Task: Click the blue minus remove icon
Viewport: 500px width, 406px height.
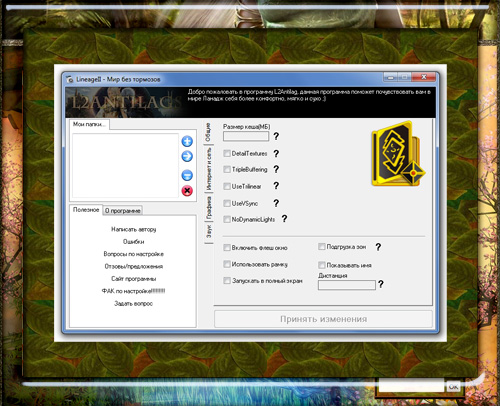Action: tap(187, 175)
